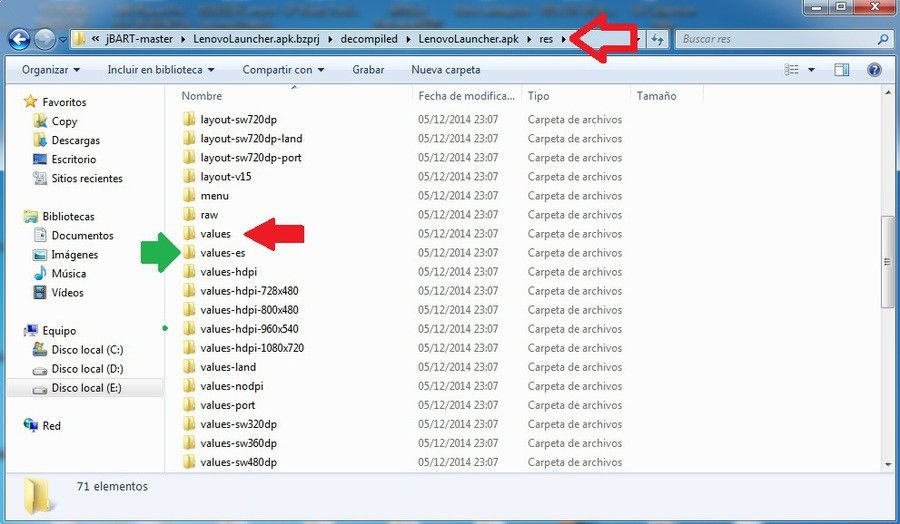Screen dimensions: 900x524
Task: Select Equipo in navigation pane
Action: [x=59, y=331]
